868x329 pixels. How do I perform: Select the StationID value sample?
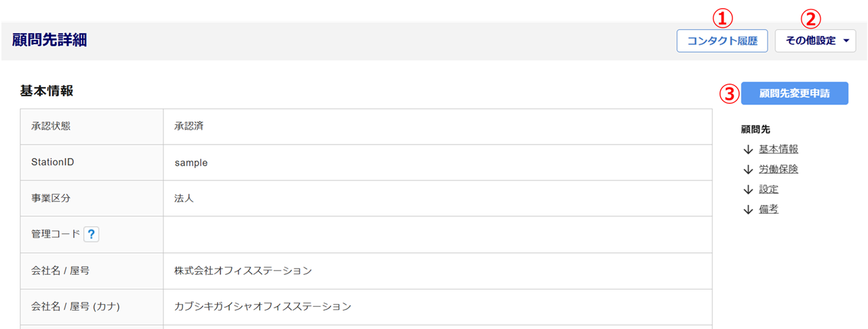point(191,163)
